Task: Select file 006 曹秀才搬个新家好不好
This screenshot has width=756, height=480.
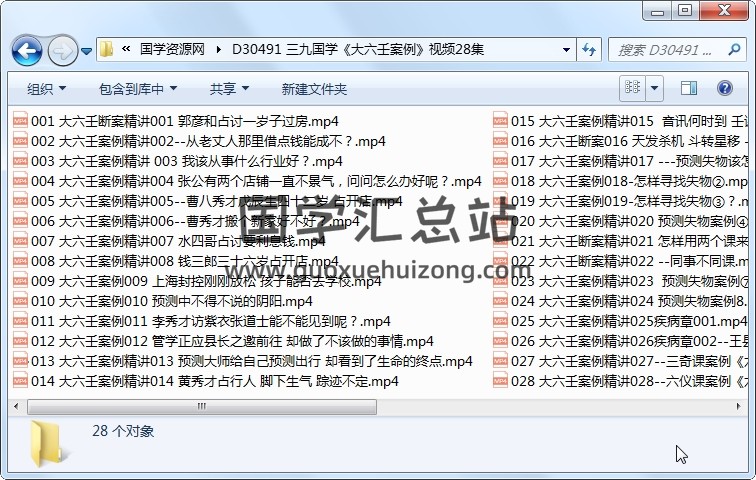Action: (x=187, y=221)
